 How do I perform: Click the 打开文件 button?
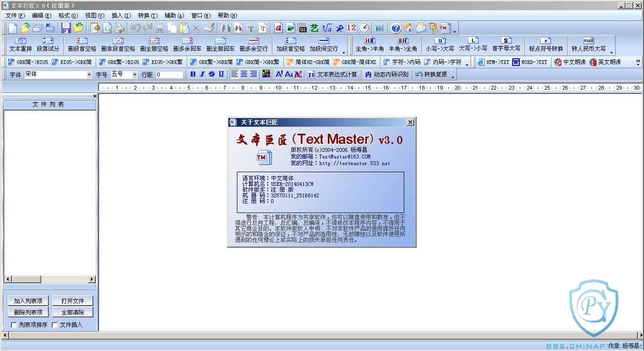click(x=73, y=301)
